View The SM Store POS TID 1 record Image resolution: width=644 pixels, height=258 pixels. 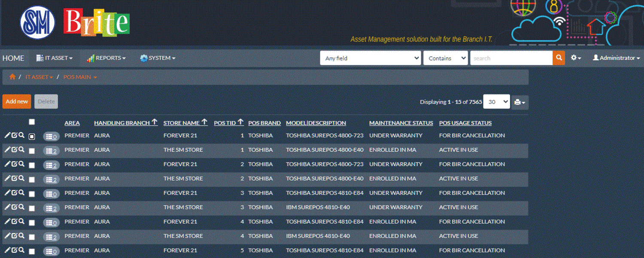21,149
